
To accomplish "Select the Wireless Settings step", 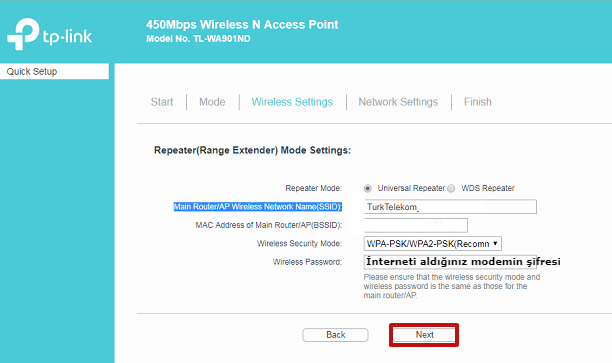I will coord(292,102).
